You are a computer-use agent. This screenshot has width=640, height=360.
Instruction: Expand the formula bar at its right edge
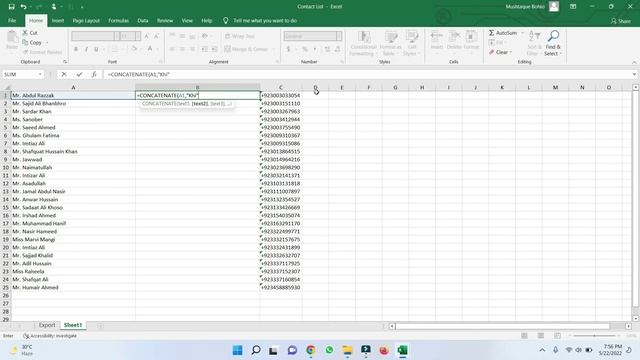(x=634, y=74)
